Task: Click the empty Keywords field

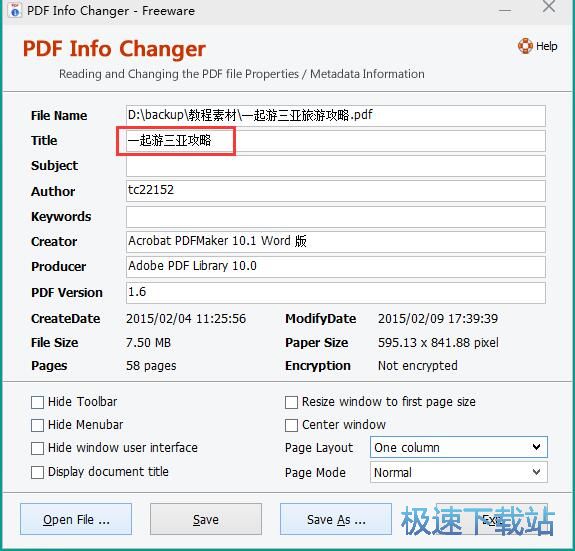Action: click(x=336, y=216)
